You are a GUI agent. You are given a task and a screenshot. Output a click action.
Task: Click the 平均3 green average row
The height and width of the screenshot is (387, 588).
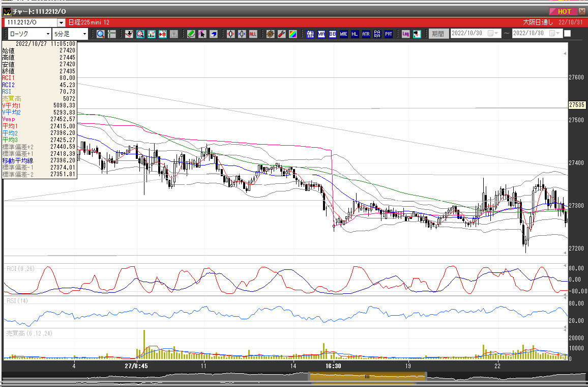[x=39, y=140]
